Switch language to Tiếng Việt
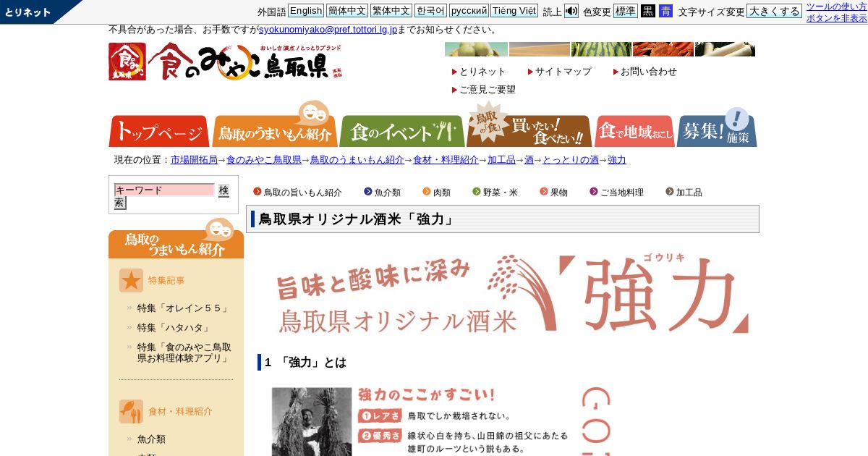Image resolution: width=868 pixels, height=456 pixels. pos(514,11)
